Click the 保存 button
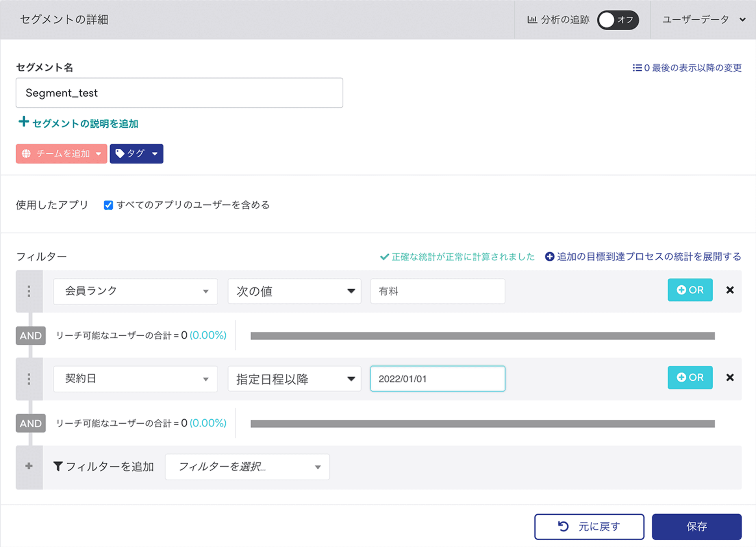Viewport: 756px width, 547px height. pyautogui.click(x=696, y=527)
